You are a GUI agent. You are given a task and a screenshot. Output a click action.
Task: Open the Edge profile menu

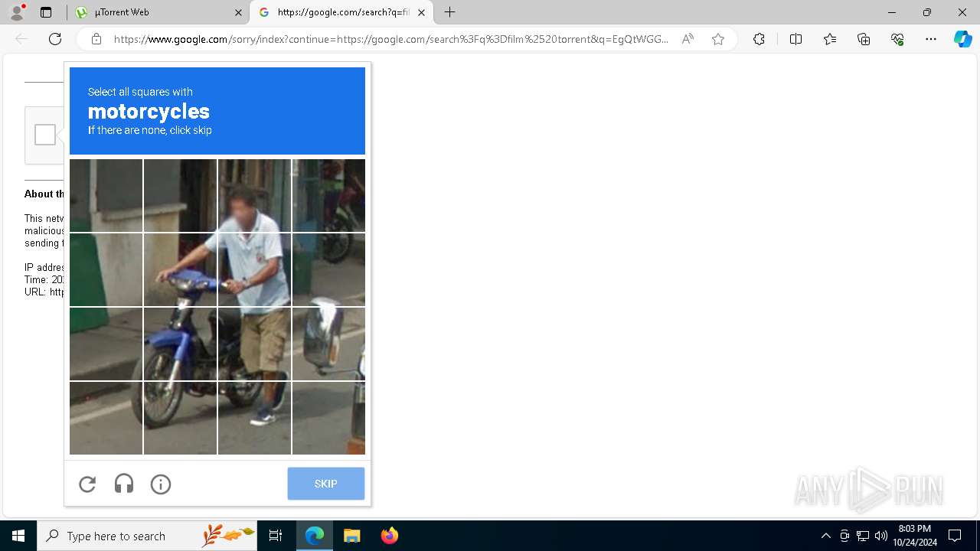pos(17,12)
